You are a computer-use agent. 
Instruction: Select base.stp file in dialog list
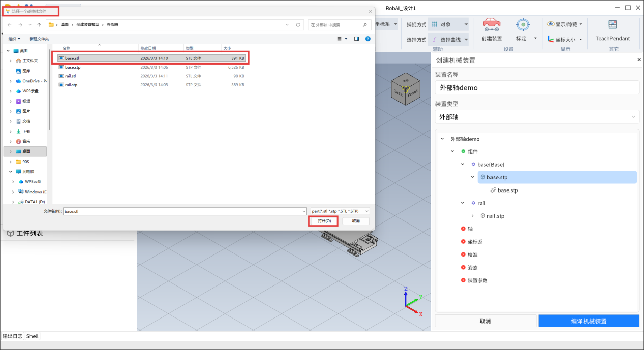[x=151, y=67]
